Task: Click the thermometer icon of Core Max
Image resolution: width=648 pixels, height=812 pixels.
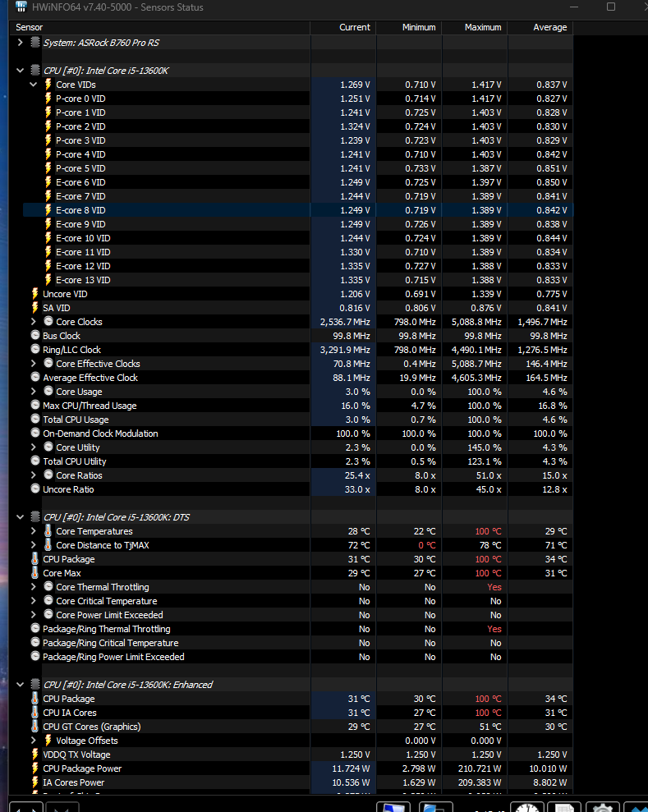Action: tap(35, 573)
